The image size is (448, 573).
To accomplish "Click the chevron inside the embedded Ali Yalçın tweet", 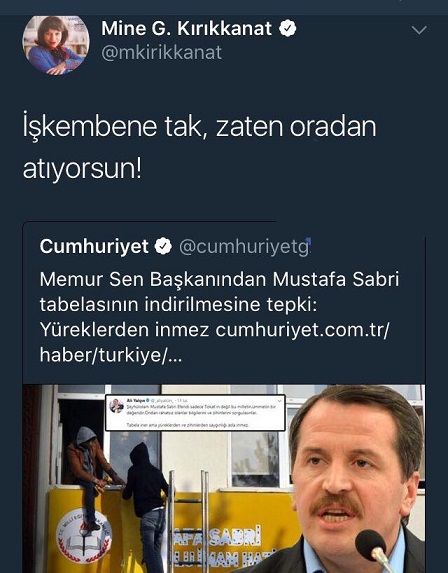I will pyautogui.click(x=279, y=401).
